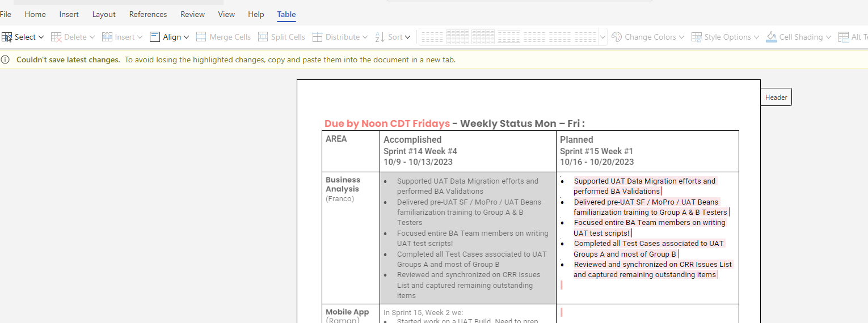Open the Help tab
The height and width of the screenshot is (323, 868).
256,14
